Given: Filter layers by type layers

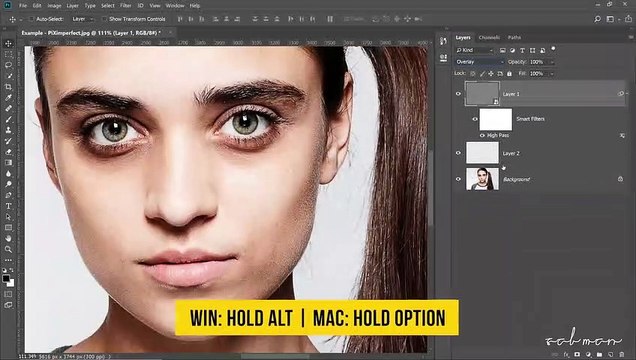Looking at the screenshot, I should point(522,50).
